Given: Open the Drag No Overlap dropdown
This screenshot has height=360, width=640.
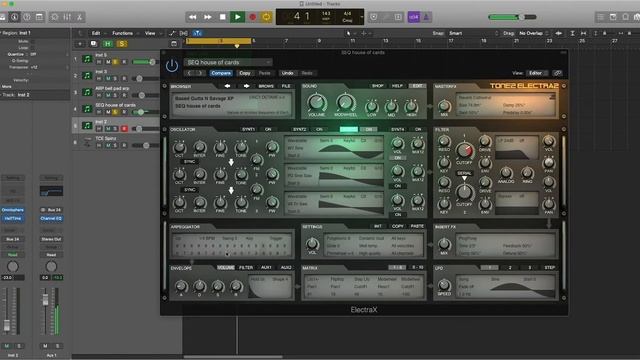Looking at the screenshot, I should pyautogui.click(x=534, y=33).
